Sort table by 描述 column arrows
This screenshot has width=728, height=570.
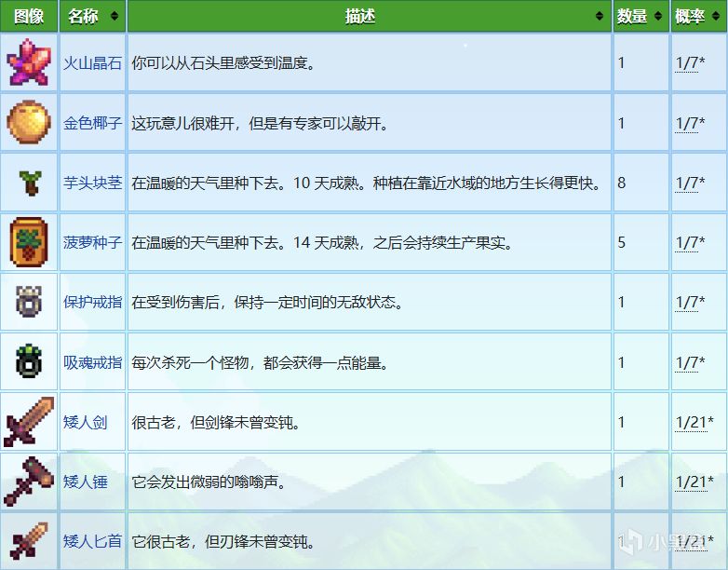pyautogui.click(x=600, y=16)
